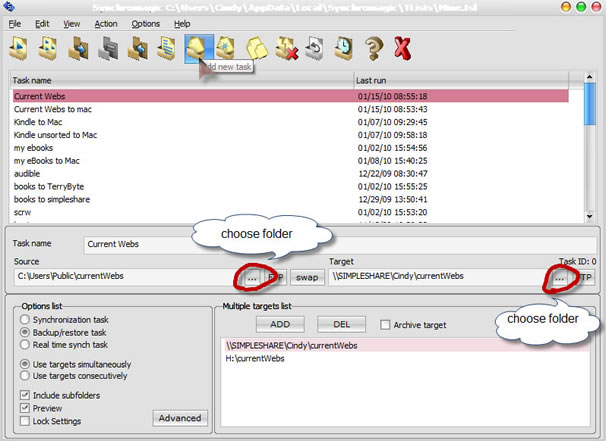
Task: Click the folder icon with blue right arrow
Action: 78,48
